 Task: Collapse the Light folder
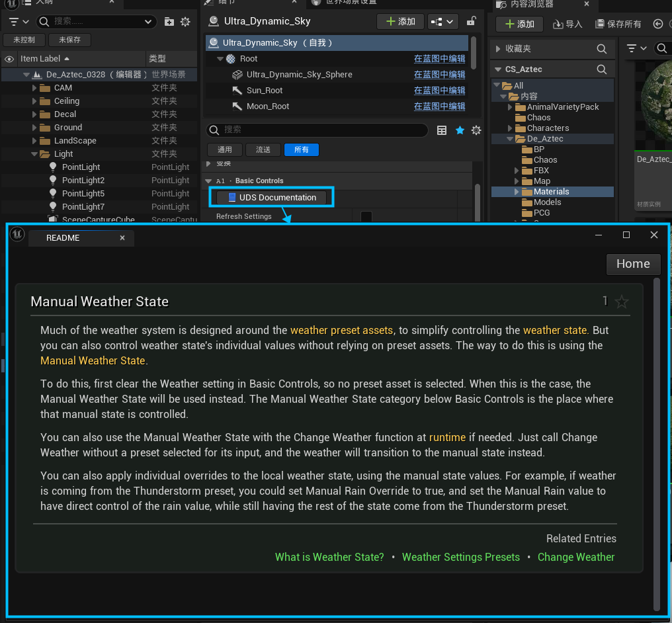click(34, 154)
